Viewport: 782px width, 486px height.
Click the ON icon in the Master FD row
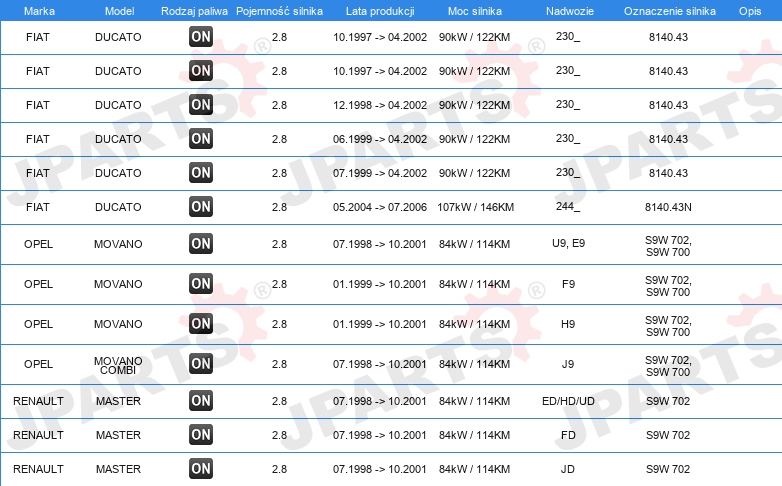201,435
